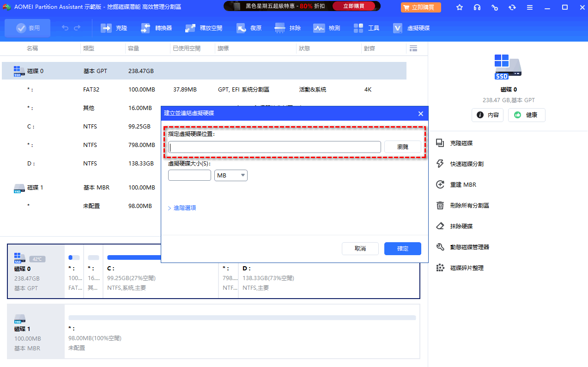Select the 磁碟 1 block in disk map
The image size is (588, 367).
point(36,331)
